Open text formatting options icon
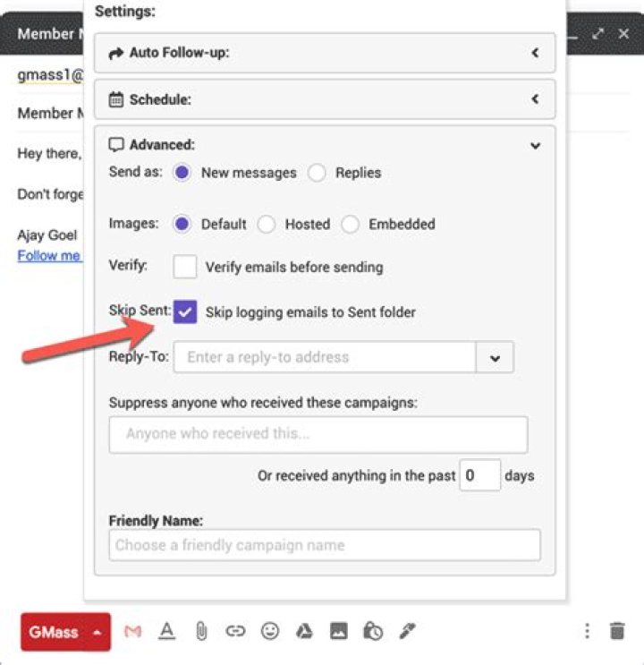 point(166,631)
